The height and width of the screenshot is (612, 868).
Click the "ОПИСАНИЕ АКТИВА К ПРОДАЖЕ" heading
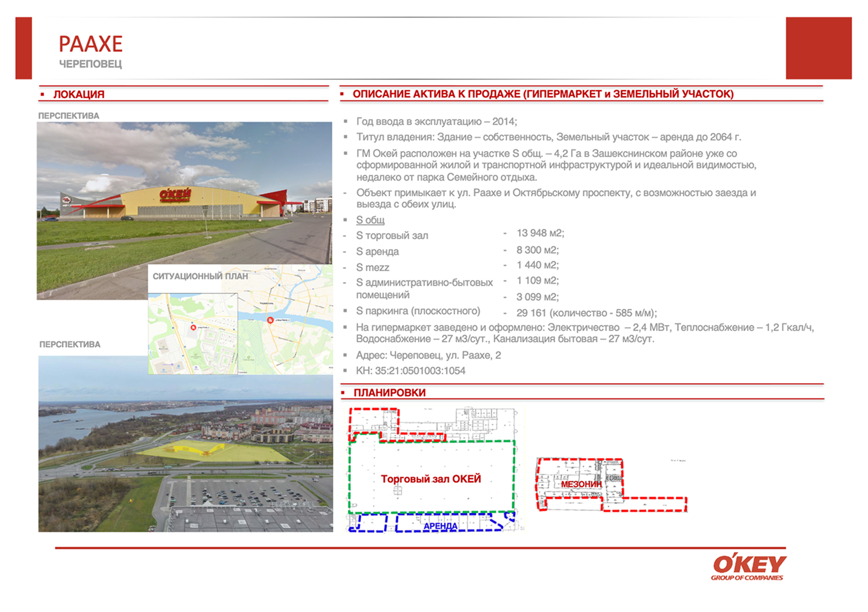tap(543, 94)
